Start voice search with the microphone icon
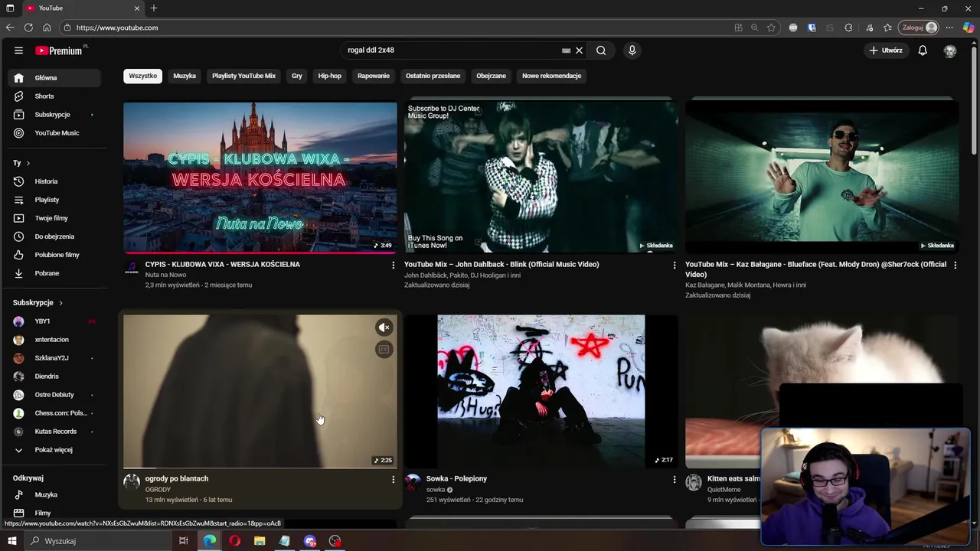This screenshot has height=551, width=980. pos(632,51)
